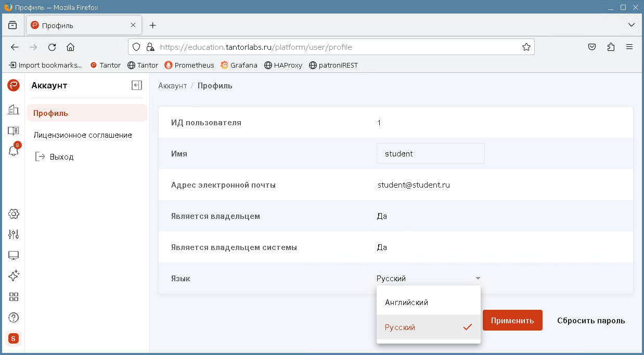Select Английский language option
This screenshot has width=644, height=355.
[x=407, y=302]
